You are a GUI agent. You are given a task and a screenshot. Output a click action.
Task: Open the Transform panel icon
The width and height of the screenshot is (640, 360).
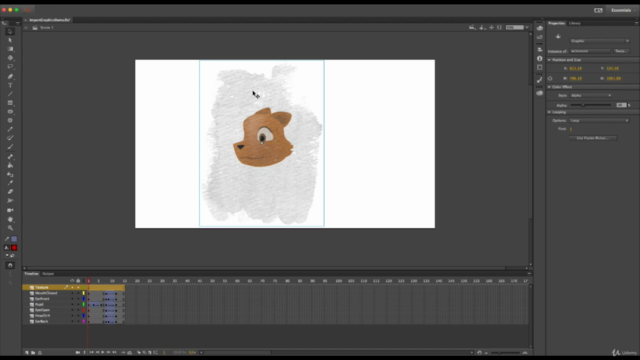[x=540, y=67]
